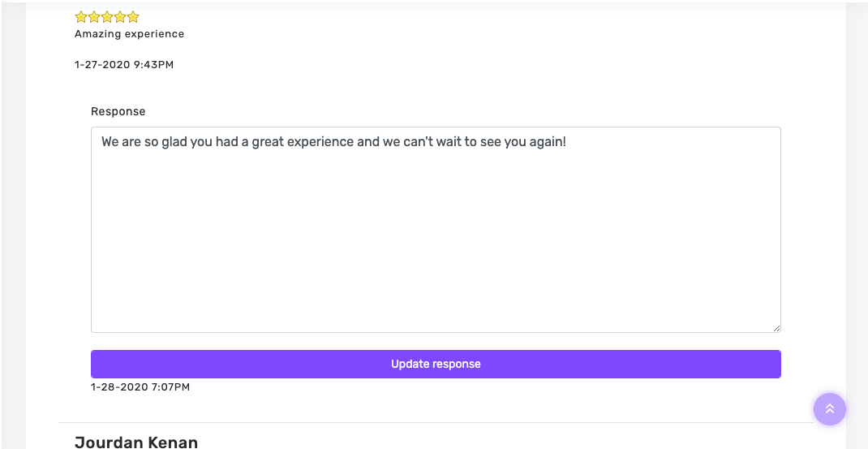This screenshot has width=868, height=449.
Task: Click the 1-28-2020 7:07PM response timestamp
Action: 140,387
